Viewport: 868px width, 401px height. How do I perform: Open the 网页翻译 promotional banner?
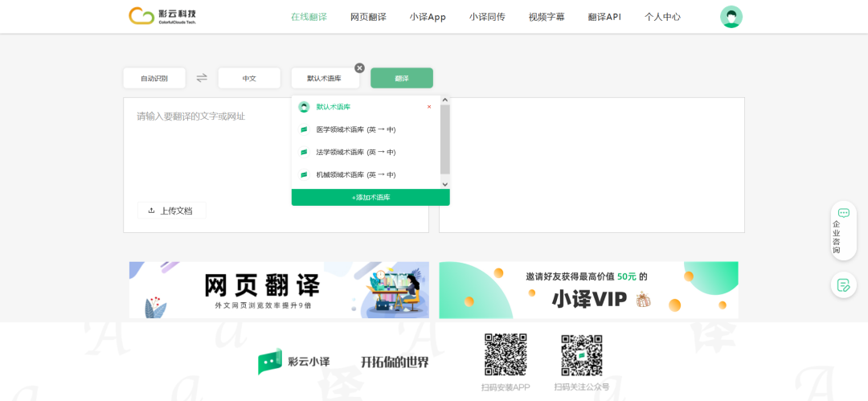[x=279, y=289]
